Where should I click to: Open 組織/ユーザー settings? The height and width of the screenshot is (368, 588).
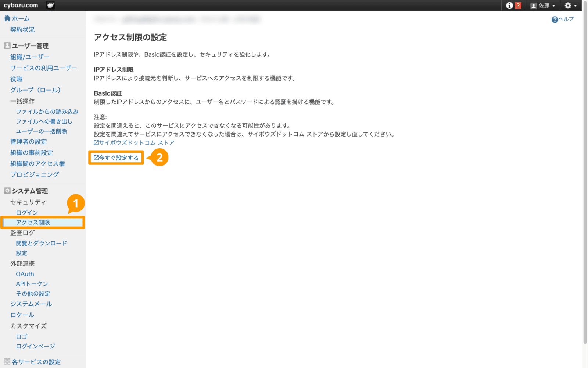click(x=30, y=57)
